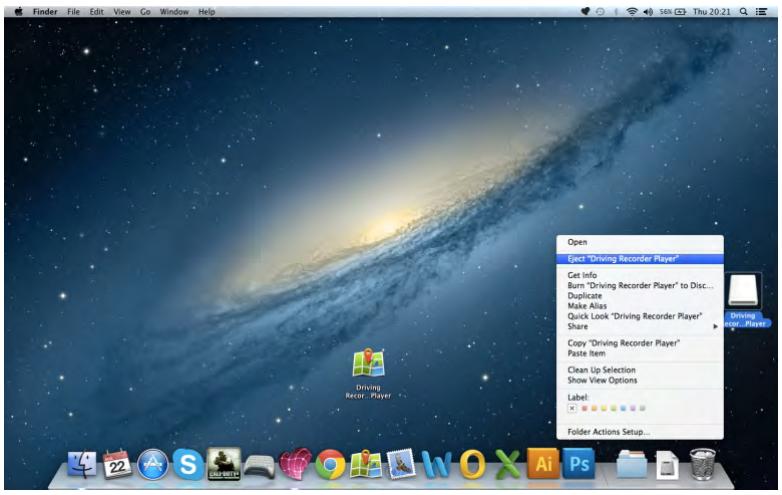The image size is (782, 495).
Task: Launch the App Store from the Dock
Action: (x=153, y=465)
